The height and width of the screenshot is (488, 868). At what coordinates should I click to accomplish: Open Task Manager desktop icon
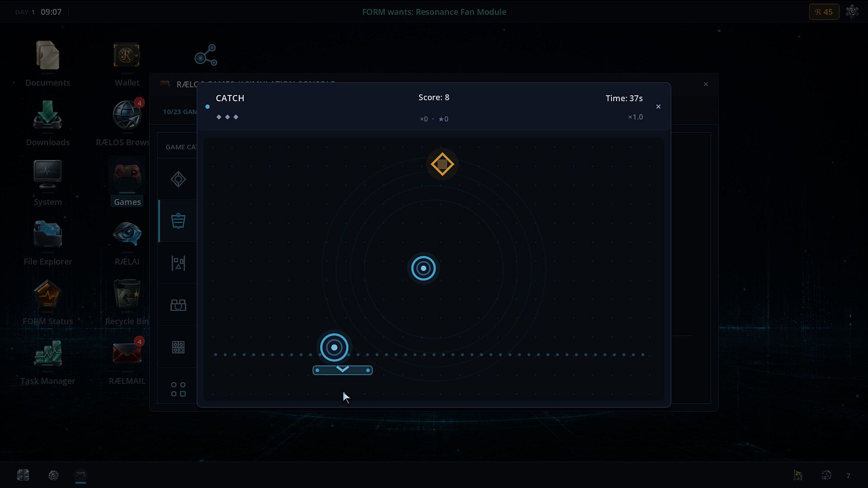coord(47,353)
